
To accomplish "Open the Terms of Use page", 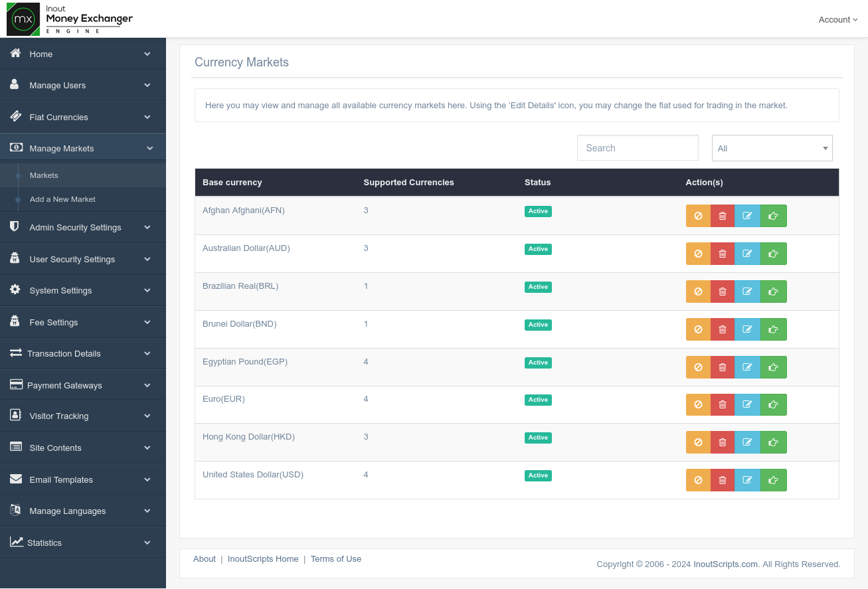I will tap(336, 558).
